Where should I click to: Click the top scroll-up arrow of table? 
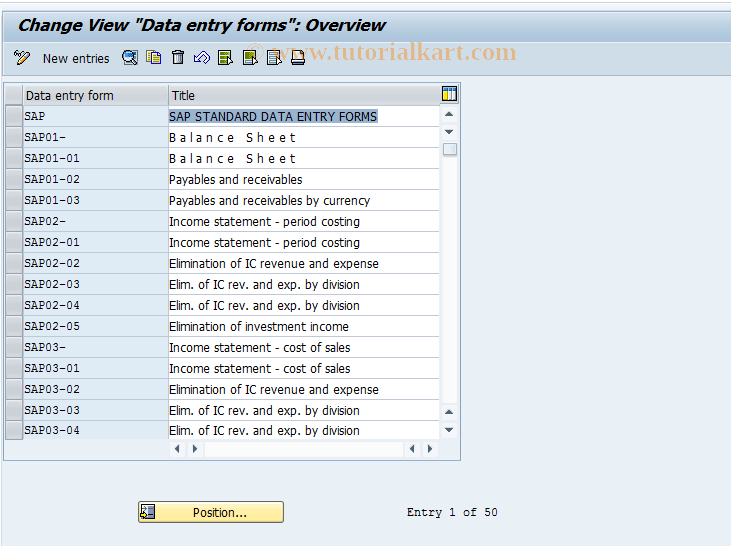click(x=449, y=114)
